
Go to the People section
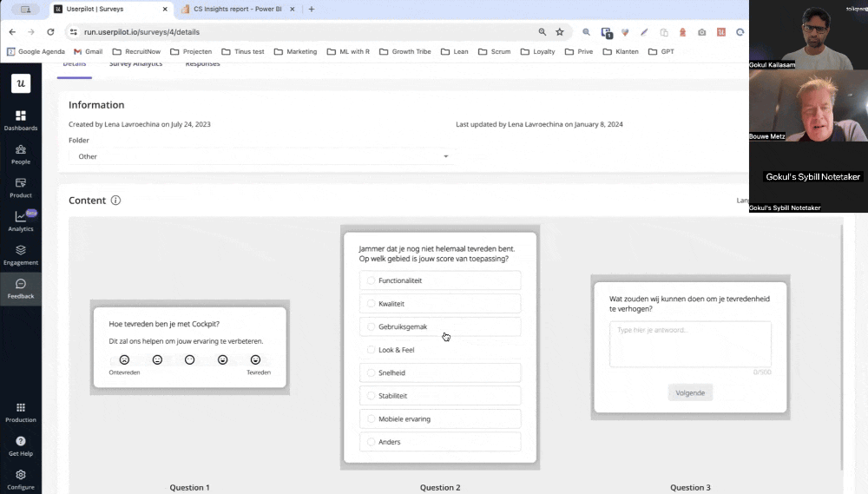click(x=21, y=150)
